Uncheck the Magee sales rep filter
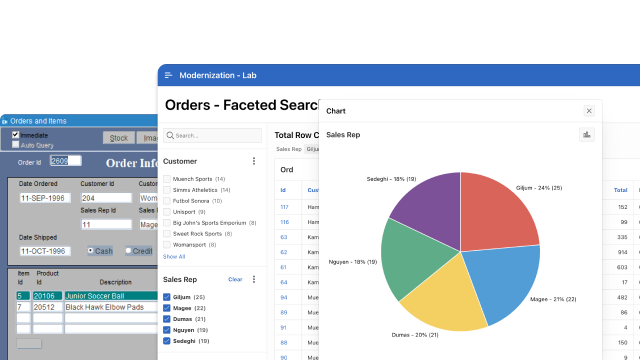Screen dimensions: 640x360 coord(167,308)
